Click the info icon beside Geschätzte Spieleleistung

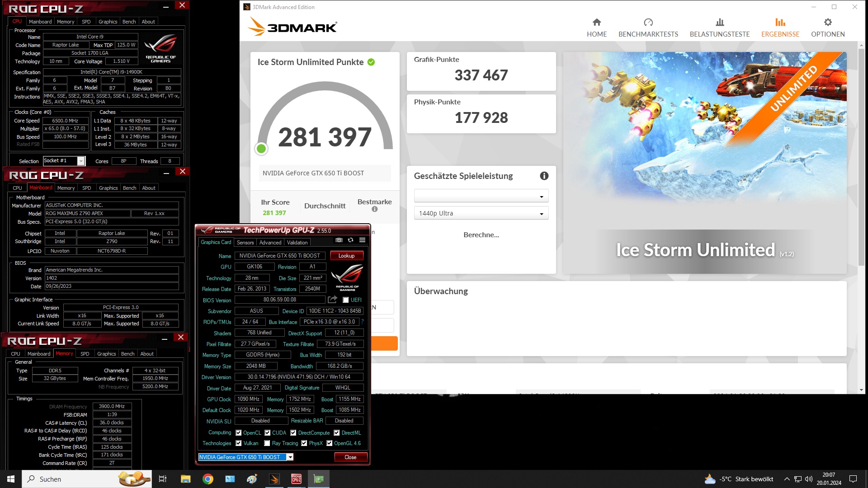pyautogui.click(x=544, y=176)
